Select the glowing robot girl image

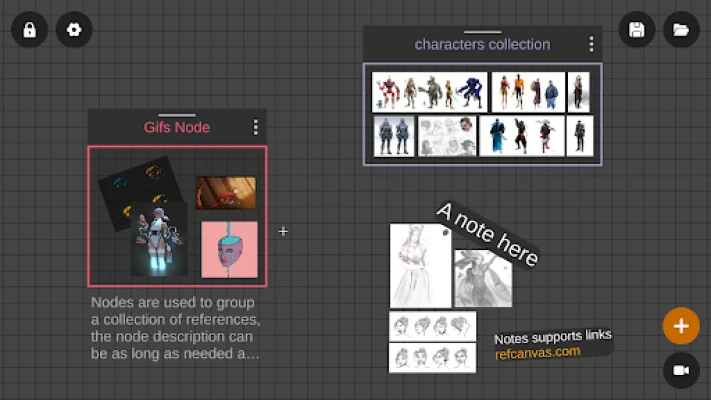click(159, 240)
